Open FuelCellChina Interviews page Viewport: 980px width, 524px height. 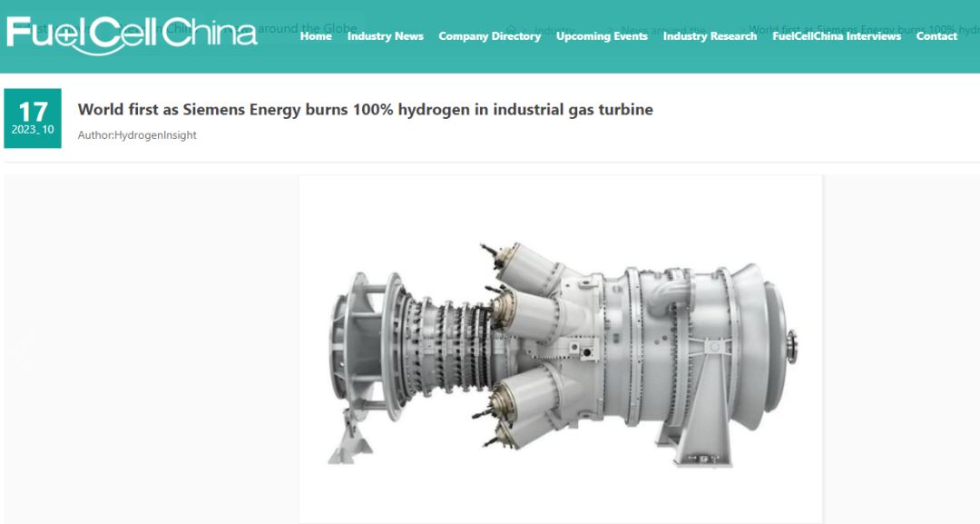(x=836, y=36)
